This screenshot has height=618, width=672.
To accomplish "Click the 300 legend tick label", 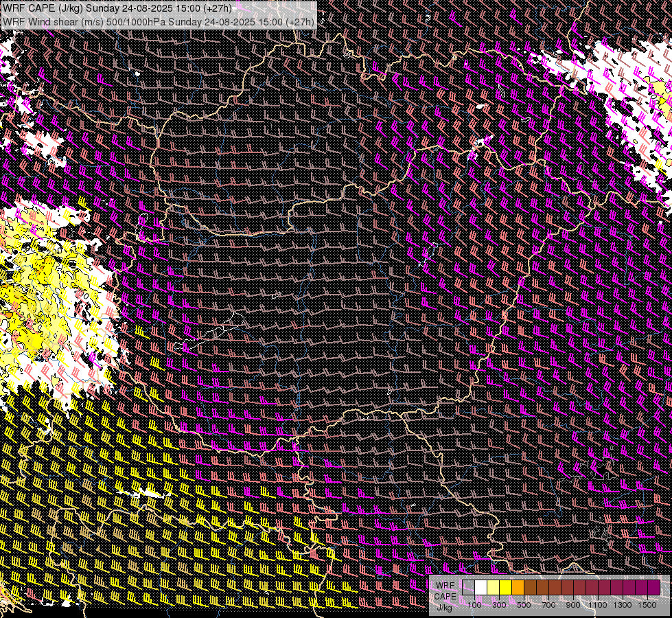I will pyautogui.click(x=499, y=605).
